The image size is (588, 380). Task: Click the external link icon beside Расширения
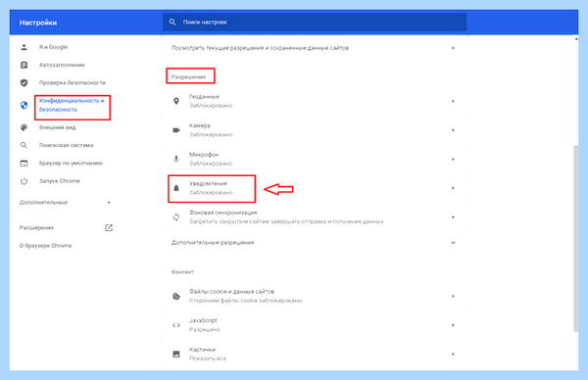coord(109,228)
